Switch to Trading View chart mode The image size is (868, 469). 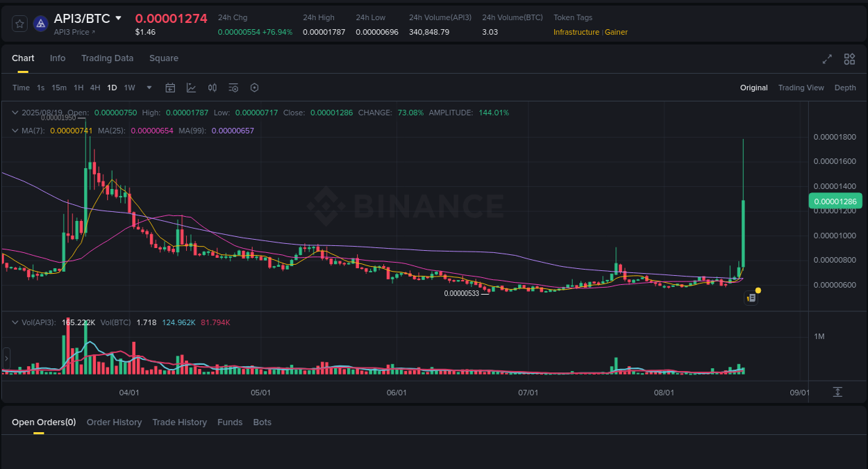click(801, 88)
